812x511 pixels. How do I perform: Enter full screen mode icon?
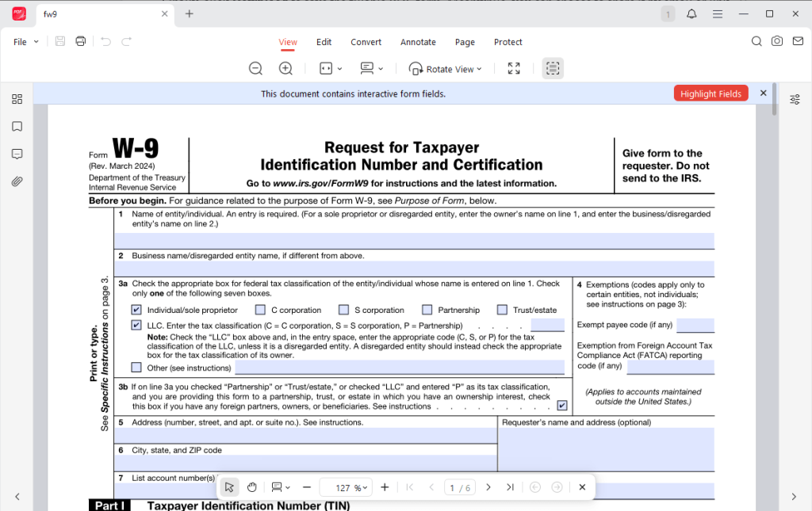(514, 68)
